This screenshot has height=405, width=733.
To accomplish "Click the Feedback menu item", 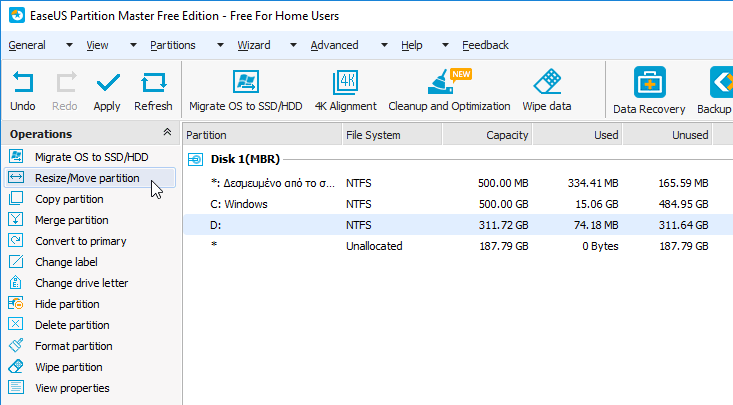I will pos(485,45).
